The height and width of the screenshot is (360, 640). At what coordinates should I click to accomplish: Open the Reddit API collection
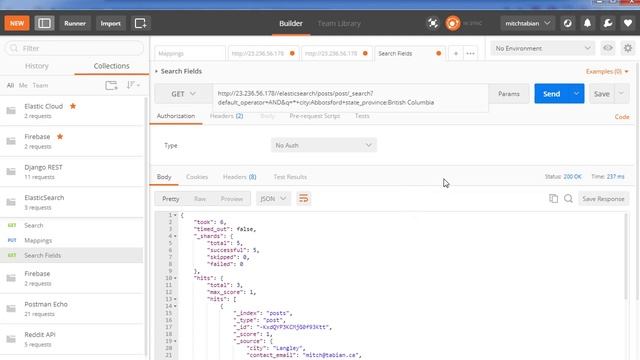point(71,339)
